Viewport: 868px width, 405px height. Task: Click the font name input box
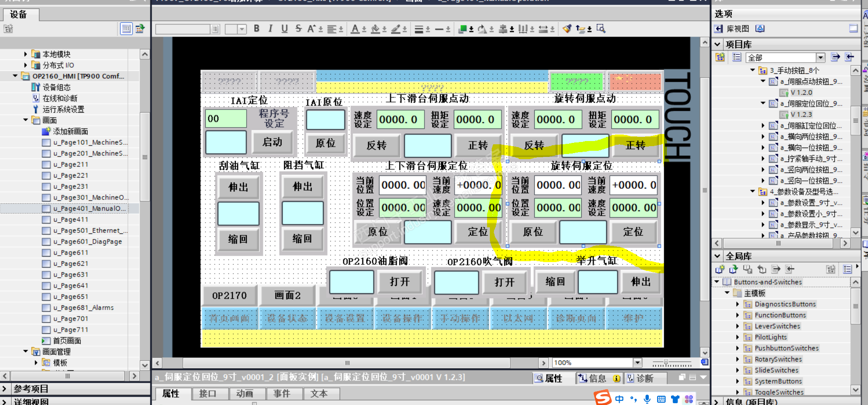pyautogui.click(x=184, y=29)
